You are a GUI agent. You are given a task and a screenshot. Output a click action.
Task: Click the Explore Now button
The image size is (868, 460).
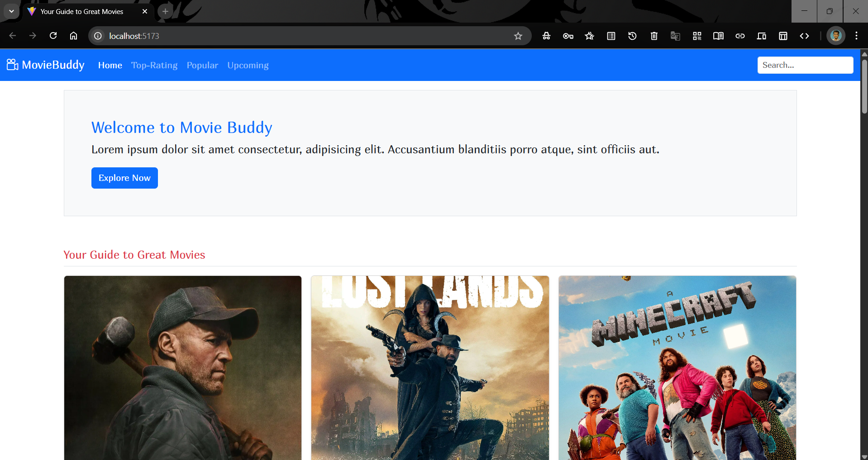tap(124, 178)
